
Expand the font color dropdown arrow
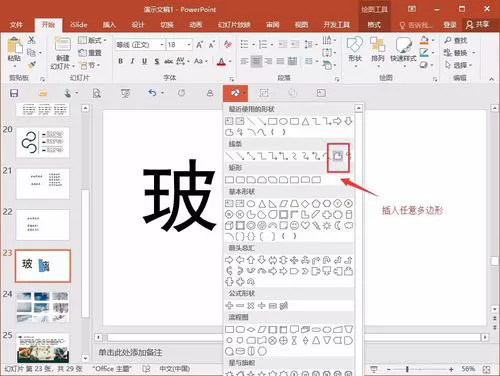230,62
